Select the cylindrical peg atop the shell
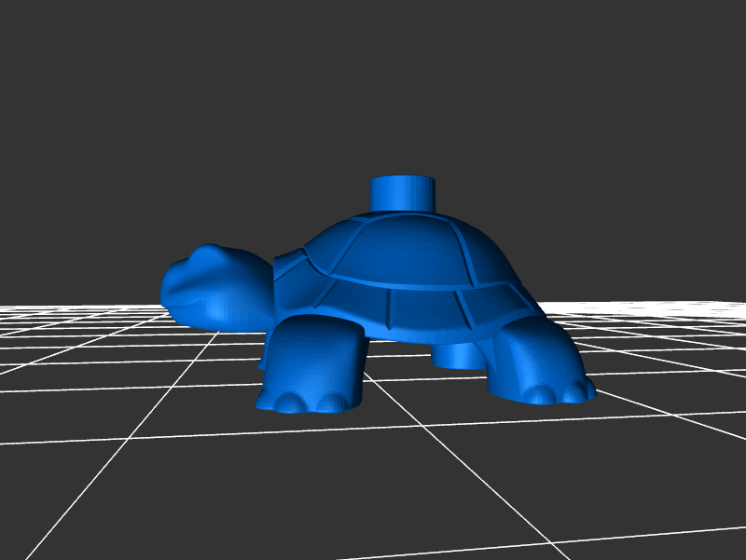The height and width of the screenshot is (560, 746). click(x=403, y=192)
